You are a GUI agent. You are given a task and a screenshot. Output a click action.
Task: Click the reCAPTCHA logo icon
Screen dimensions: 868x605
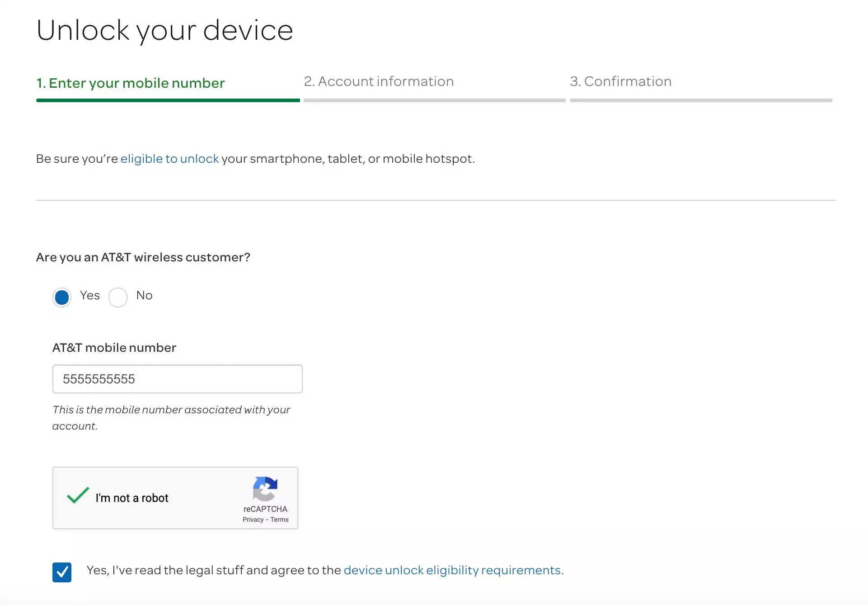click(265, 489)
